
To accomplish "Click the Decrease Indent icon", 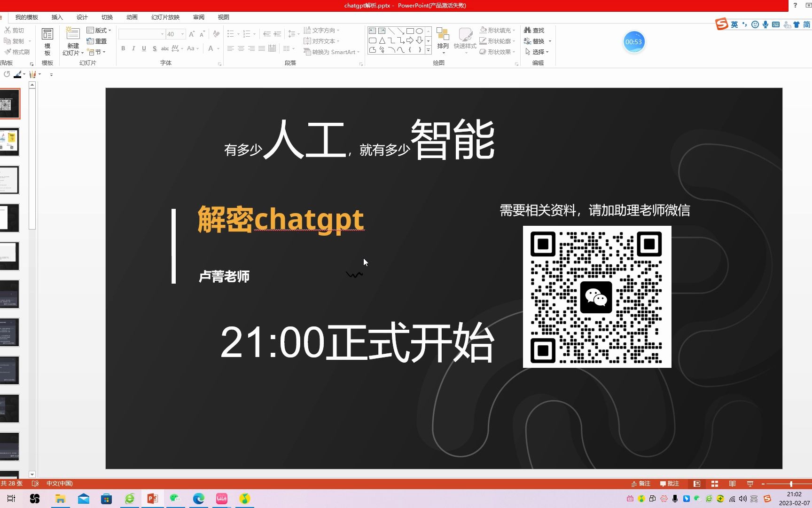I will tap(266, 34).
